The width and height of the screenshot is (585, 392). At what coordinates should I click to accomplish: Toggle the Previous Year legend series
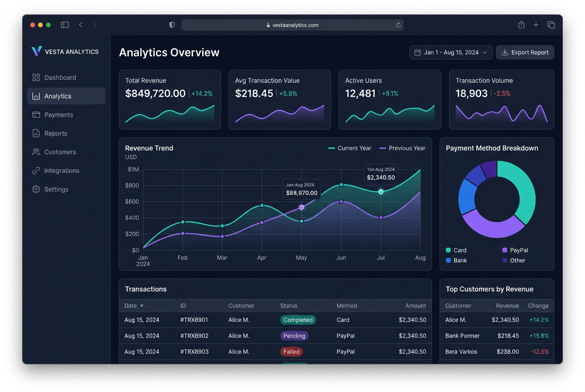pos(402,148)
